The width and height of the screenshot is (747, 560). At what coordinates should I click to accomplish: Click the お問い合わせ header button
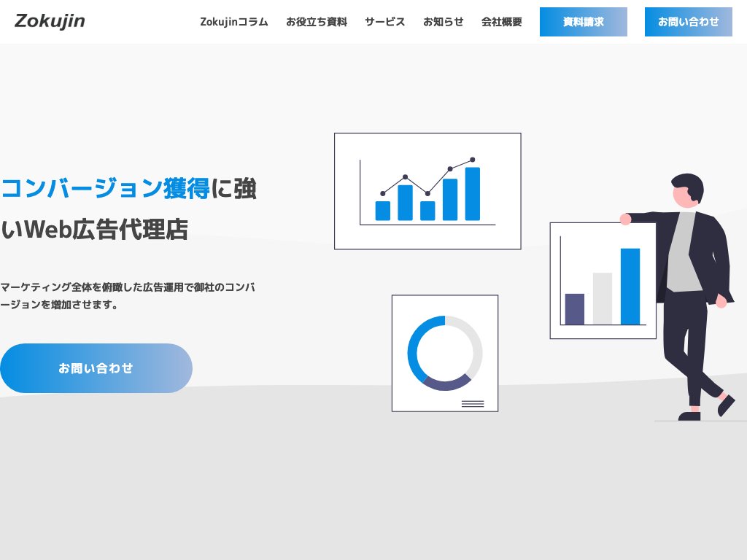coord(688,22)
